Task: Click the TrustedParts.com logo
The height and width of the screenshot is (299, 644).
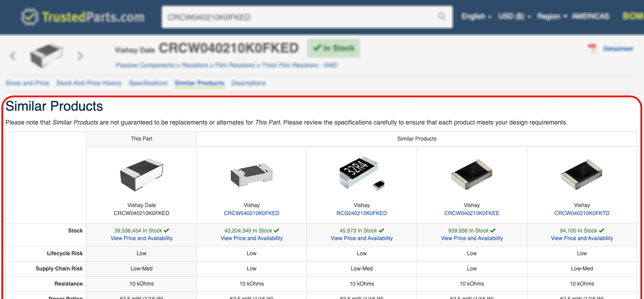Action: (x=83, y=17)
